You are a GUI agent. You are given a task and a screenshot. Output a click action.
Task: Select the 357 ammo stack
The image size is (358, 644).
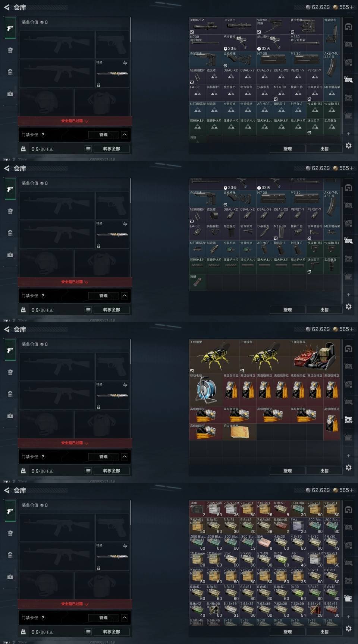coord(231,559)
